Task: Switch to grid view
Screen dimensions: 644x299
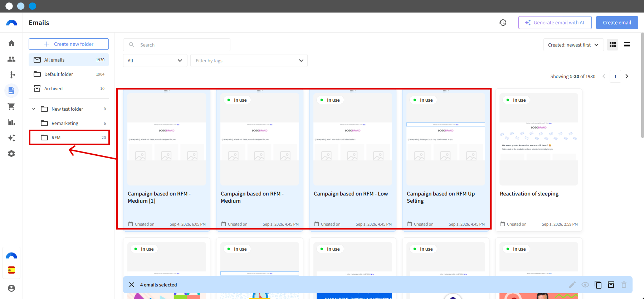Action: (613, 45)
